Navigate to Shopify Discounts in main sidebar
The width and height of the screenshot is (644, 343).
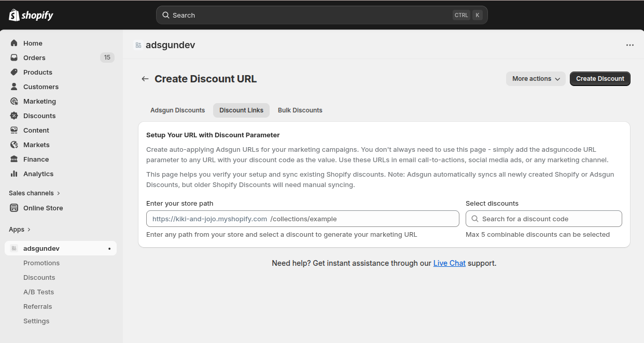39,116
